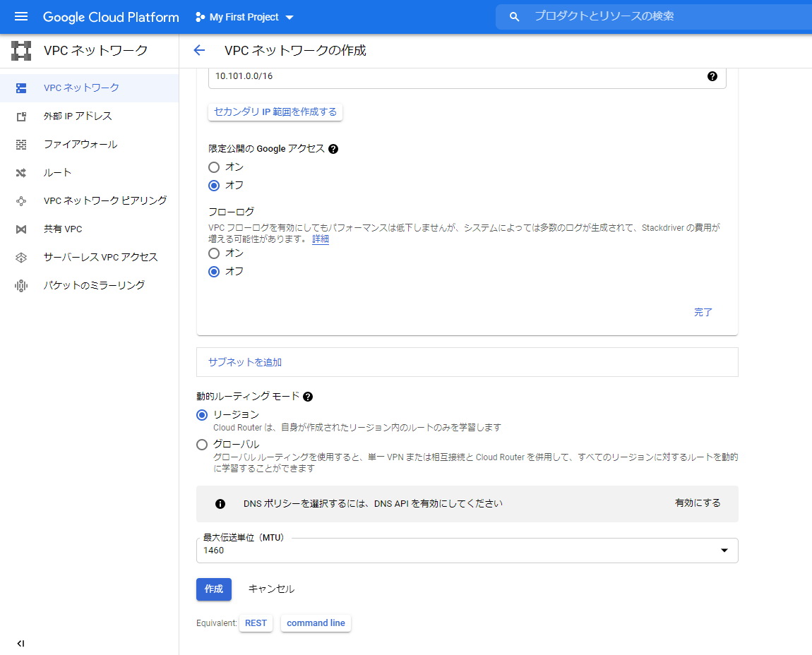
Task: Collapse the sidebar with the bottom arrow
Action: [20, 644]
